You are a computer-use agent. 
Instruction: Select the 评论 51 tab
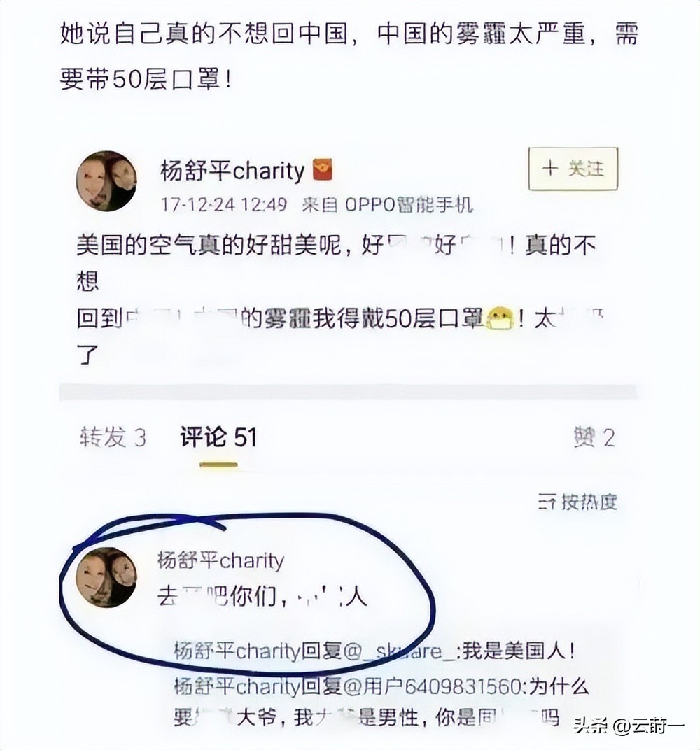(x=218, y=437)
